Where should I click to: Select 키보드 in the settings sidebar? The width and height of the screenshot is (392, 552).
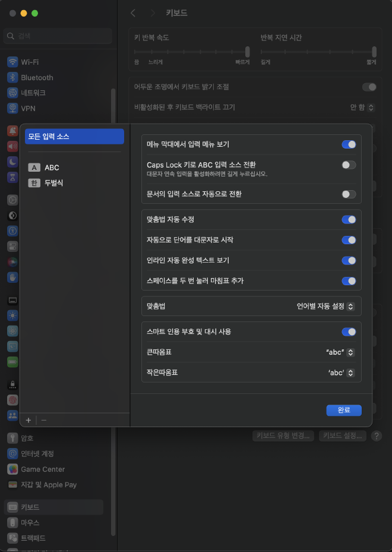coord(53,507)
